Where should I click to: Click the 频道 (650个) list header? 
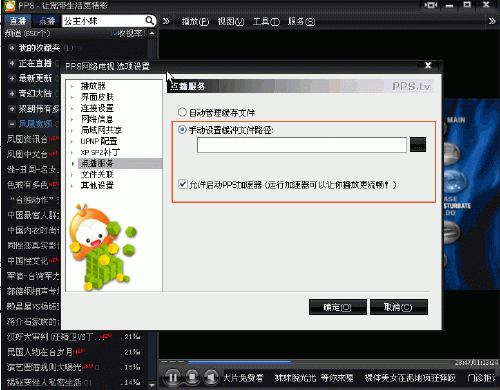pos(27,33)
